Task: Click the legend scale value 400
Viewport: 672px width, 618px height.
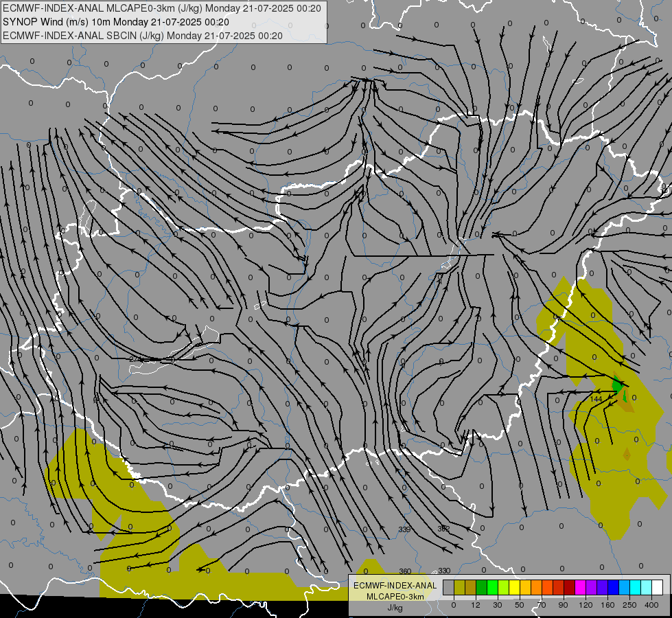Action: click(x=651, y=605)
